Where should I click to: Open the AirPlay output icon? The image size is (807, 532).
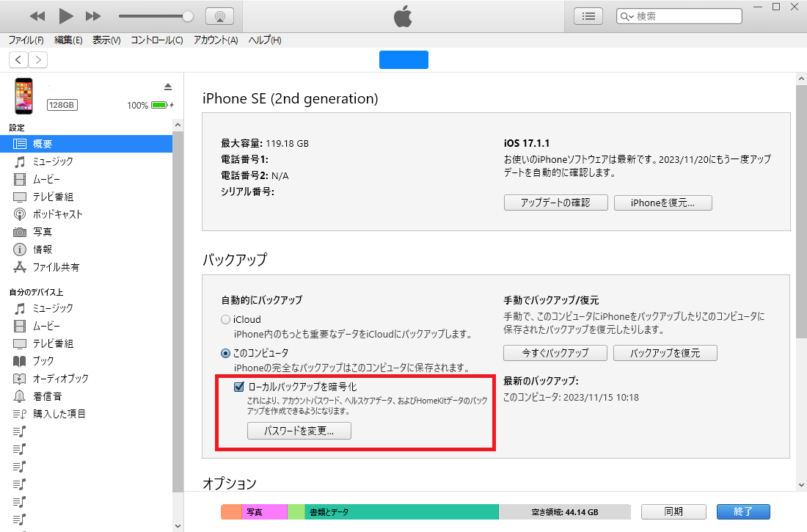click(220, 16)
